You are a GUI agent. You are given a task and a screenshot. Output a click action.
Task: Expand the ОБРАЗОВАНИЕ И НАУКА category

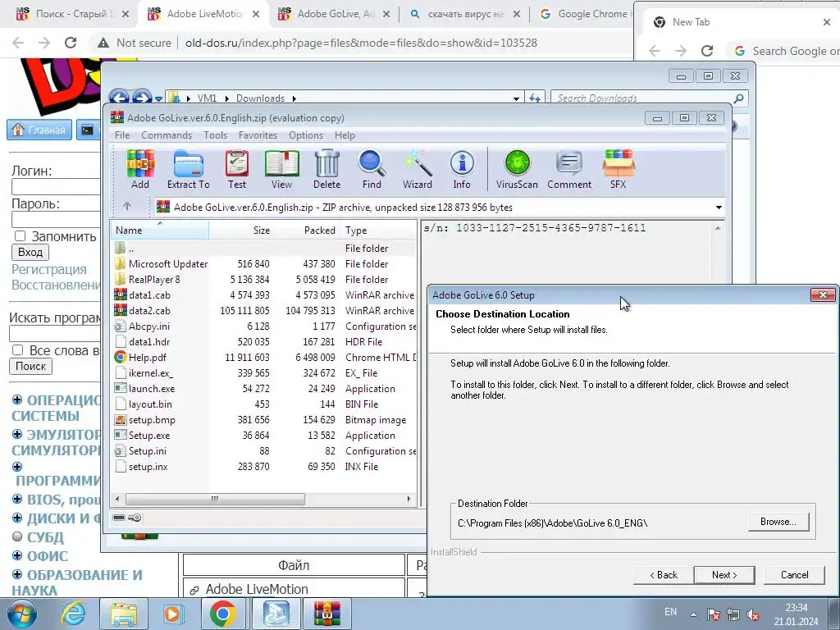pos(17,574)
